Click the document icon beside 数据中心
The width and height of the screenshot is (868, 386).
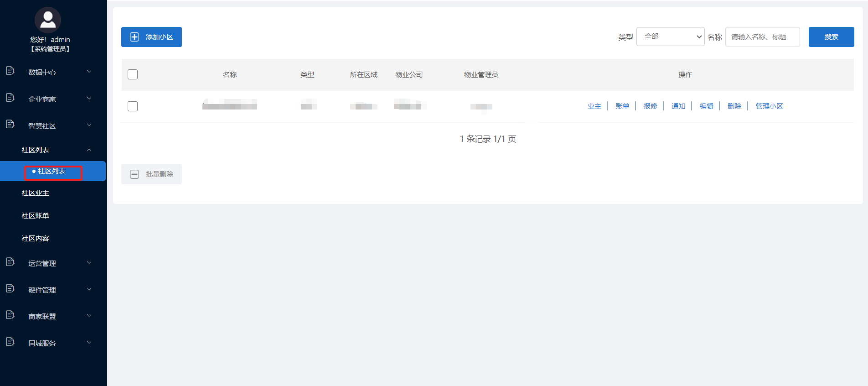point(10,71)
